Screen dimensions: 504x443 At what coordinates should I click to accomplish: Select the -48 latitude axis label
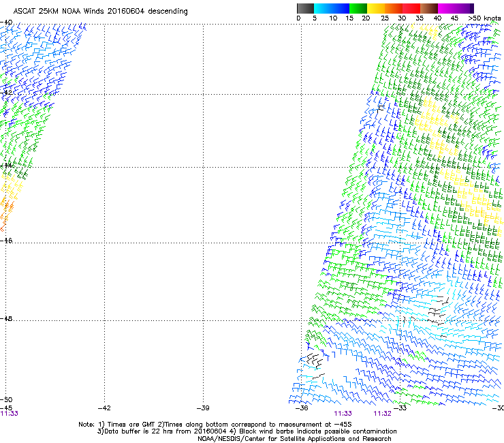pyautogui.click(x=6, y=318)
